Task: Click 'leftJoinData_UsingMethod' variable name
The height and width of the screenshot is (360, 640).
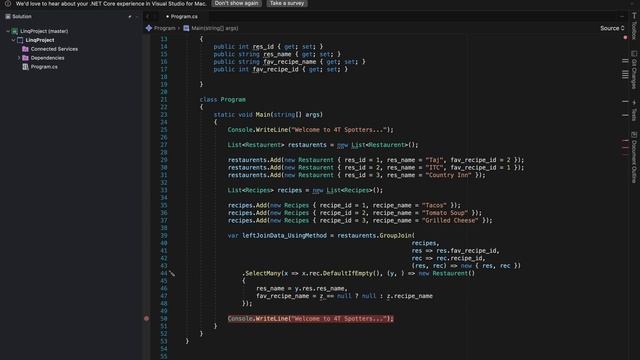Action: [x=284, y=236]
